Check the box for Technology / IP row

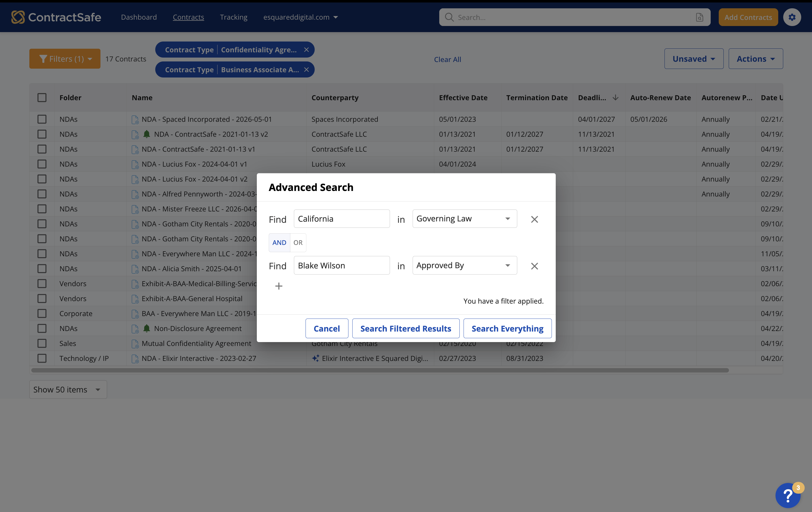pos(42,358)
